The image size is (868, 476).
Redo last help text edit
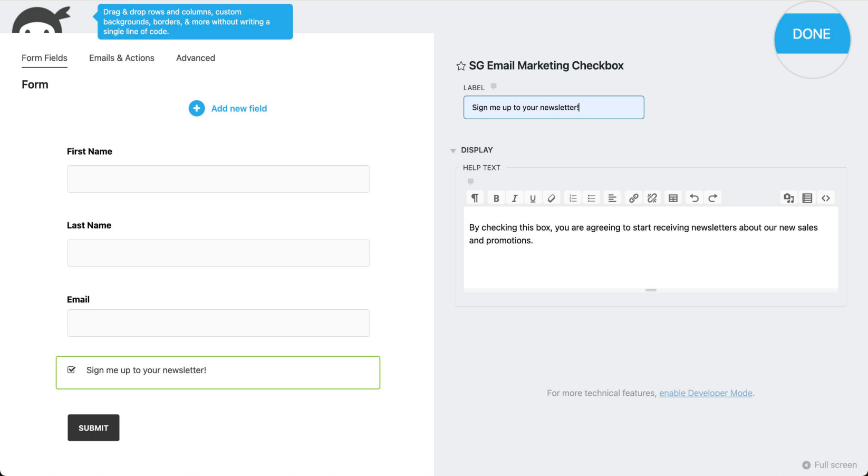(x=712, y=198)
